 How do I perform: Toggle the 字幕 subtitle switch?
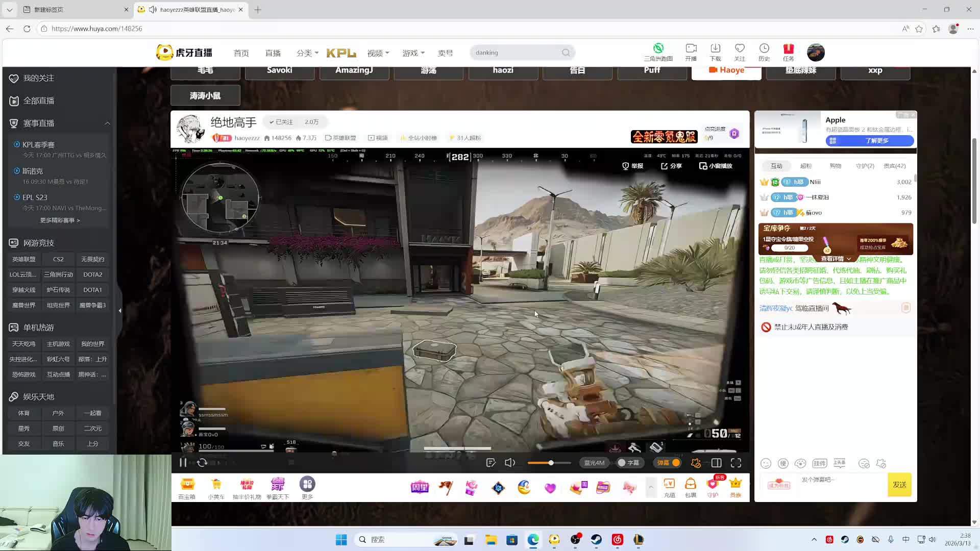pyautogui.click(x=628, y=463)
